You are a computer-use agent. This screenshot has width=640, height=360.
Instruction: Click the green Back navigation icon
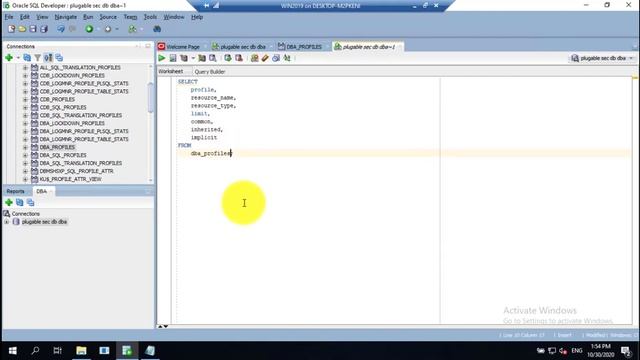89,29
